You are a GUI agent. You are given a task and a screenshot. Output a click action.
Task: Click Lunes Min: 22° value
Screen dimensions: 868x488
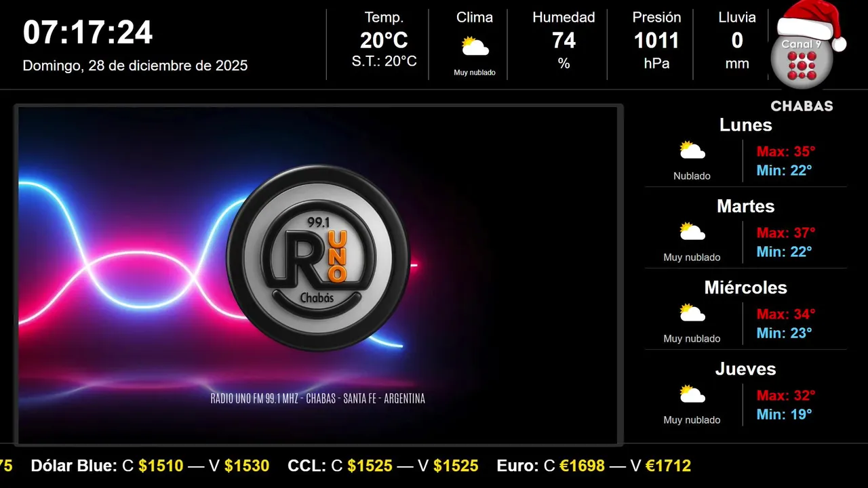coord(784,170)
